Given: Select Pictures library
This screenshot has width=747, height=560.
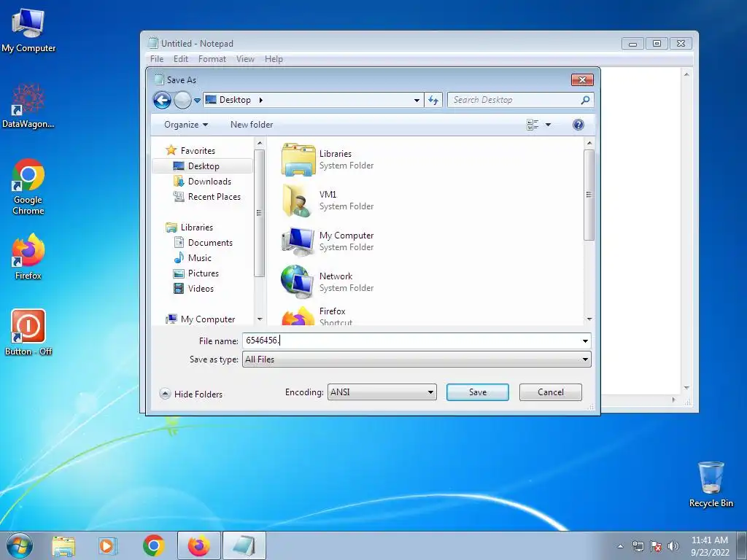Looking at the screenshot, I should coord(203,273).
